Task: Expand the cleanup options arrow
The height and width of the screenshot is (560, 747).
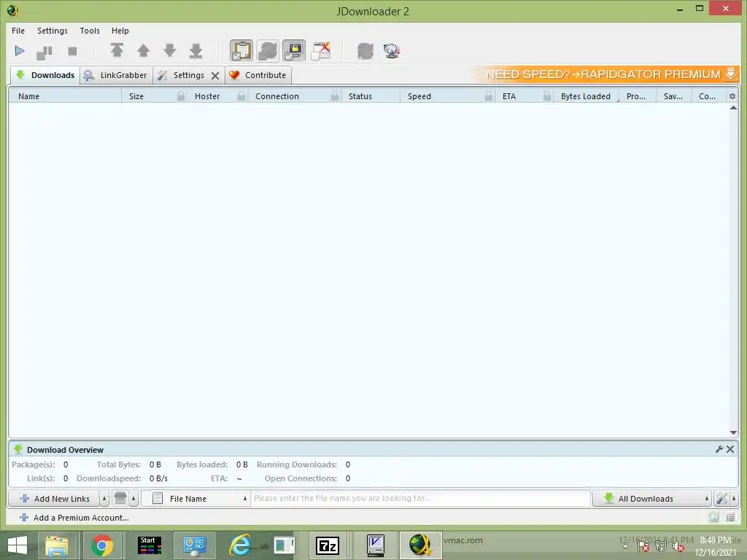Action: pos(134,499)
